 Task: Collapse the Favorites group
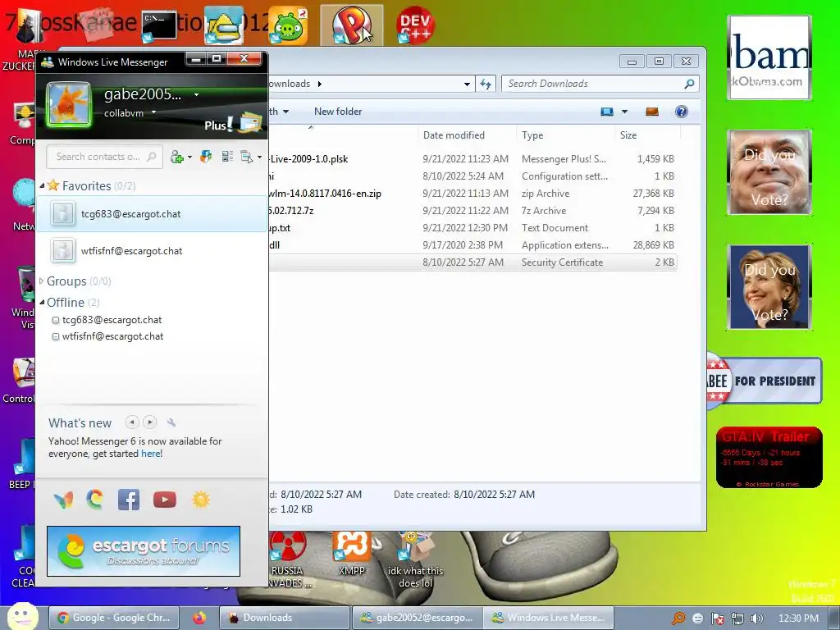[x=43, y=186]
